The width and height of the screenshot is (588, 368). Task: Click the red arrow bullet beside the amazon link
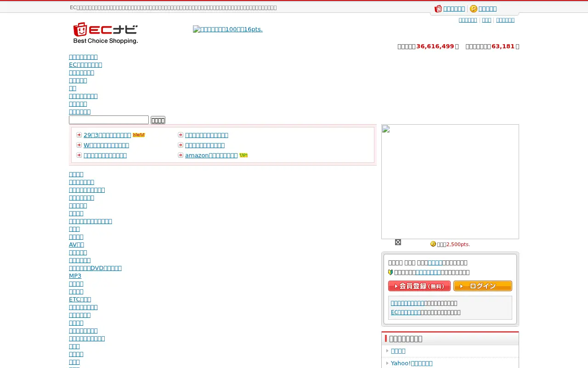point(181,155)
